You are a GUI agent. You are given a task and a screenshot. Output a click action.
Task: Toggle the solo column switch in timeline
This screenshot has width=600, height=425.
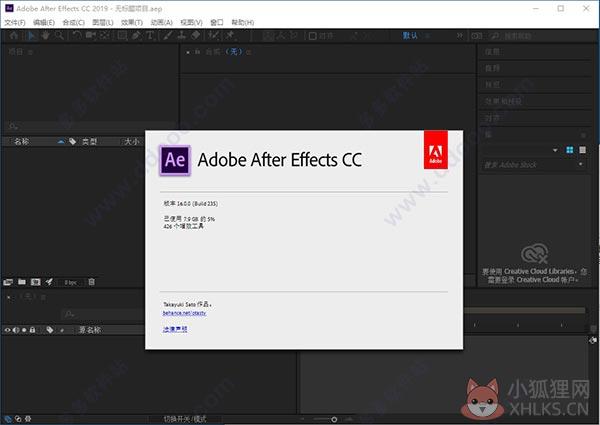pyautogui.click(x=24, y=330)
